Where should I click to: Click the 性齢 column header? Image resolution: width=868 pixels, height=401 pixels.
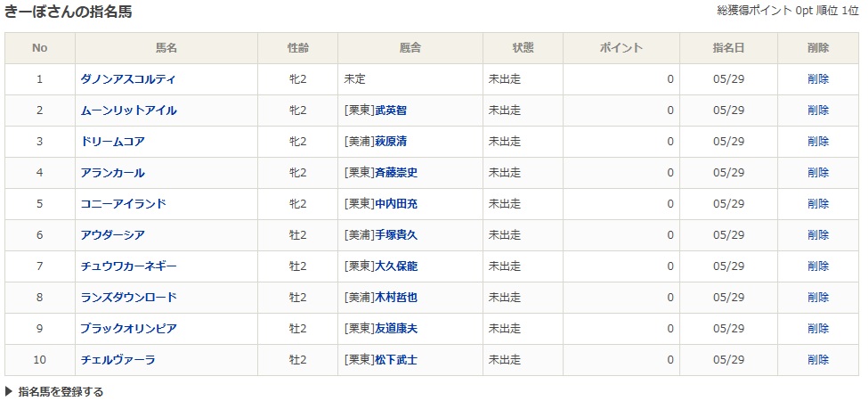(x=298, y=47)
